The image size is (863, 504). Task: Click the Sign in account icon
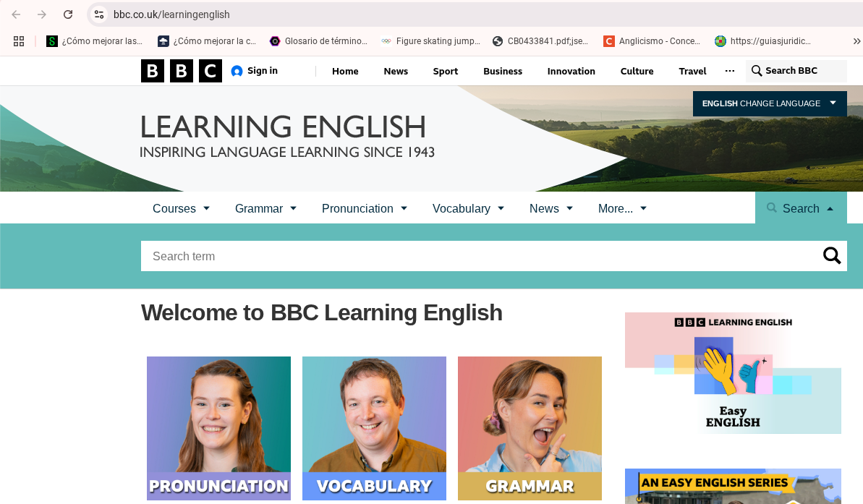[x=237, y=71]
